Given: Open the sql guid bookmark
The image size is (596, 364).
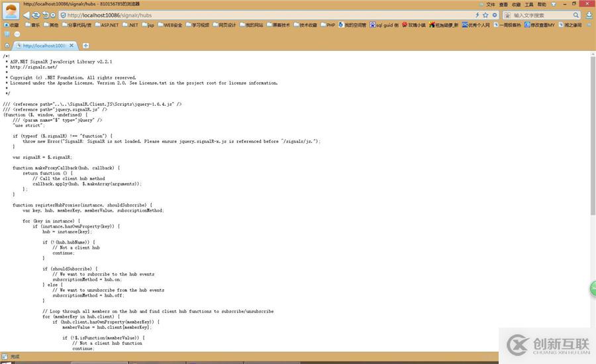Looking at the screenshot, I should coord(384,24).
